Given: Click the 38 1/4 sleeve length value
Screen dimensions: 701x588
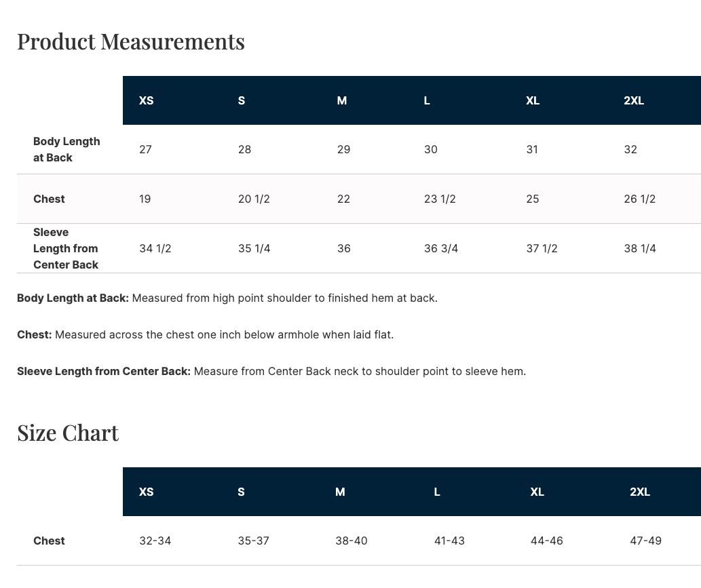Looking at the screenshot, I should (x=640, y=248).
